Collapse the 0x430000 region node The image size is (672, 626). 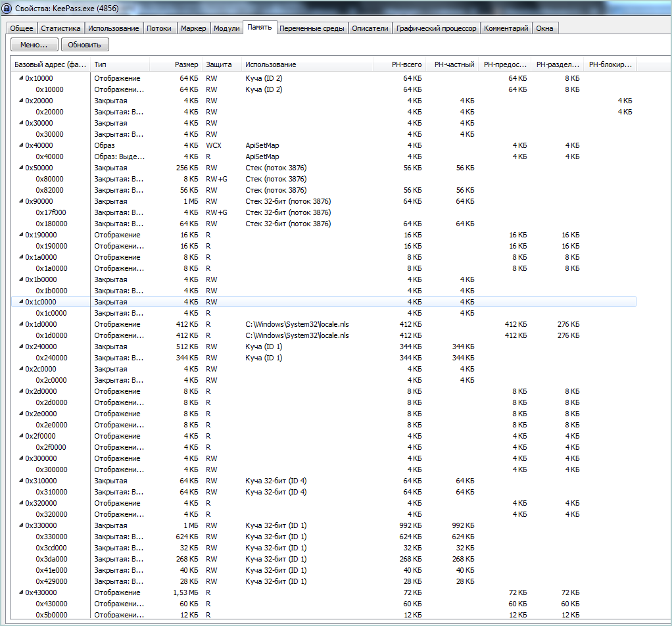[x=21, y=592]
